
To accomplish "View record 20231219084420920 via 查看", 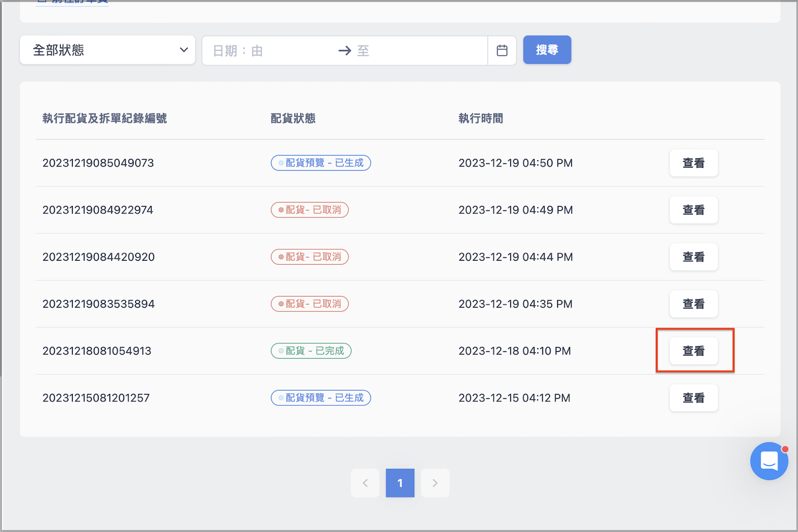I will click(694, 257).
